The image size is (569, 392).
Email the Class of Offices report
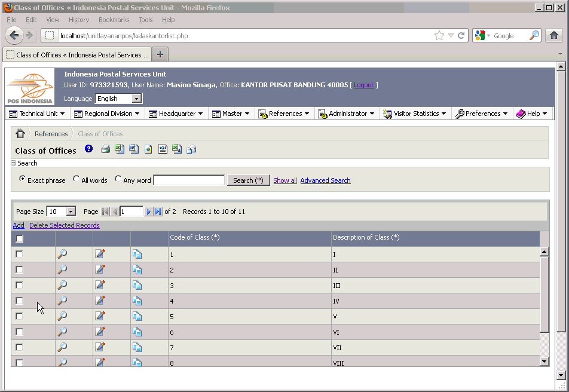click(x=191, y=149)
